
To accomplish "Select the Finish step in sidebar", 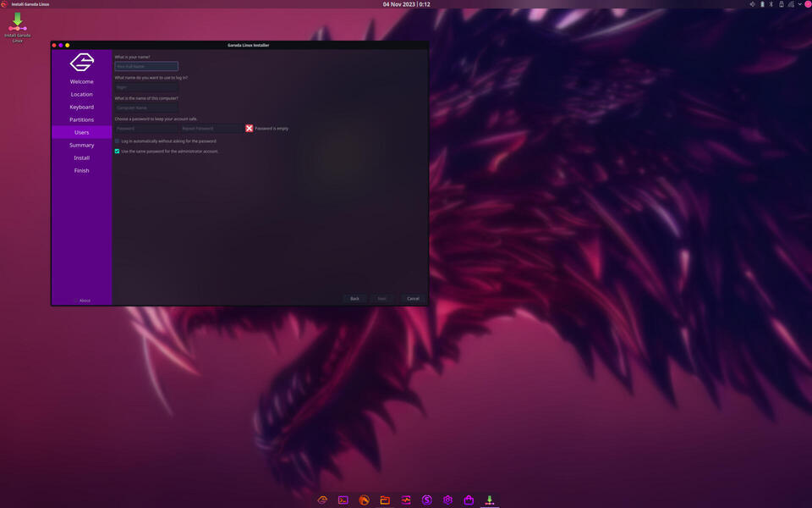I will click(82, 170).
